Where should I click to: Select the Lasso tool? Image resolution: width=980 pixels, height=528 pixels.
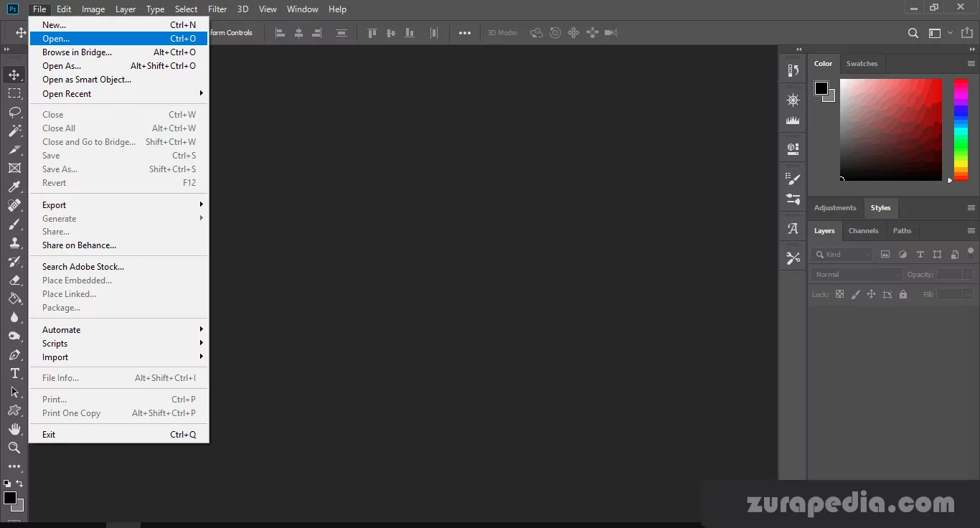[14, 112]
